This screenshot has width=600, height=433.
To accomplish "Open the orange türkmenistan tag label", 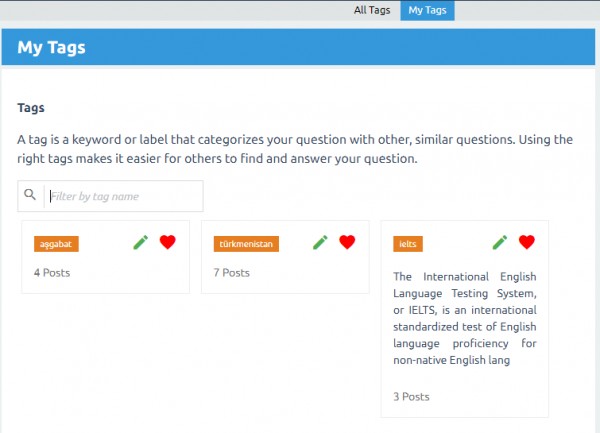I will pyautogui.click(x=246, y=244).
